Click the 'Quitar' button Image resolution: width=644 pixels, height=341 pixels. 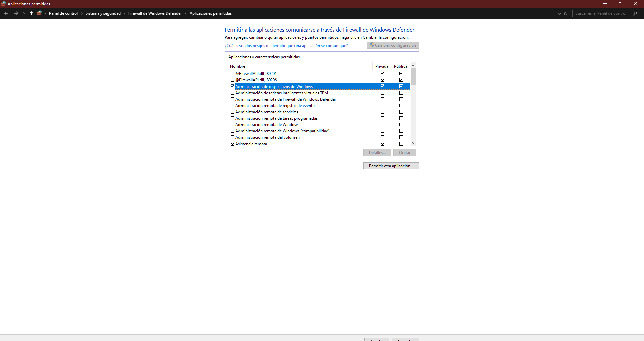405,153
